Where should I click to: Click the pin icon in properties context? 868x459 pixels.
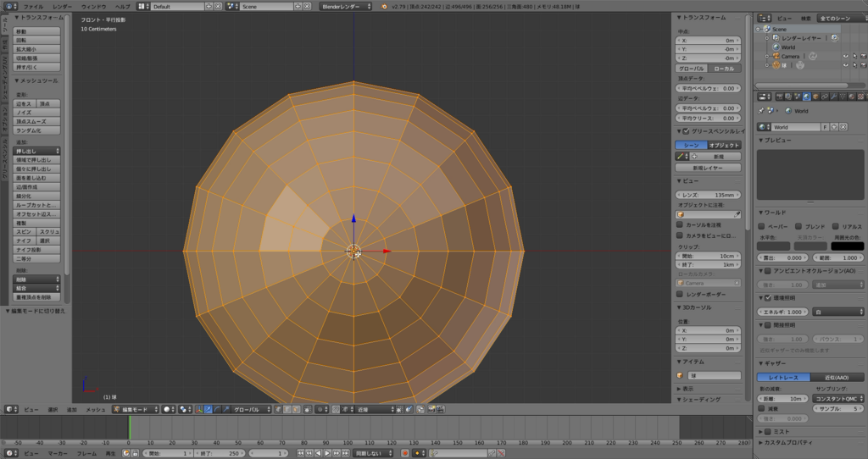click(x=761, y=111)
